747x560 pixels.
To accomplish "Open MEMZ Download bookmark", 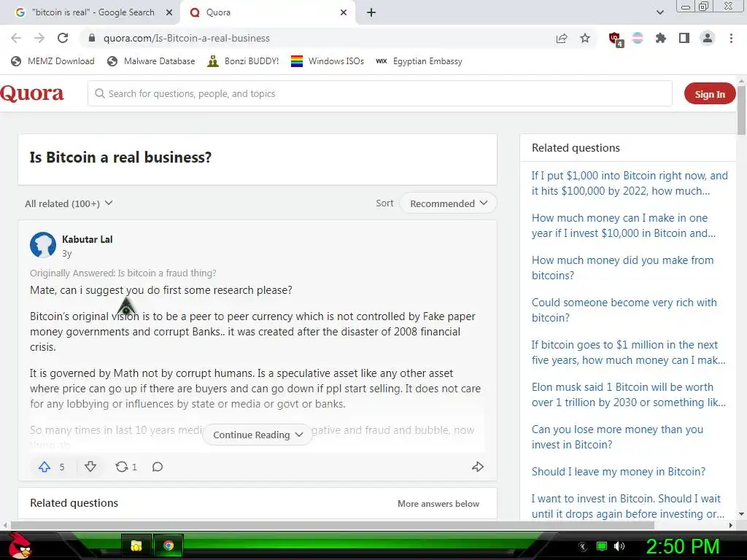I will 53,61.
